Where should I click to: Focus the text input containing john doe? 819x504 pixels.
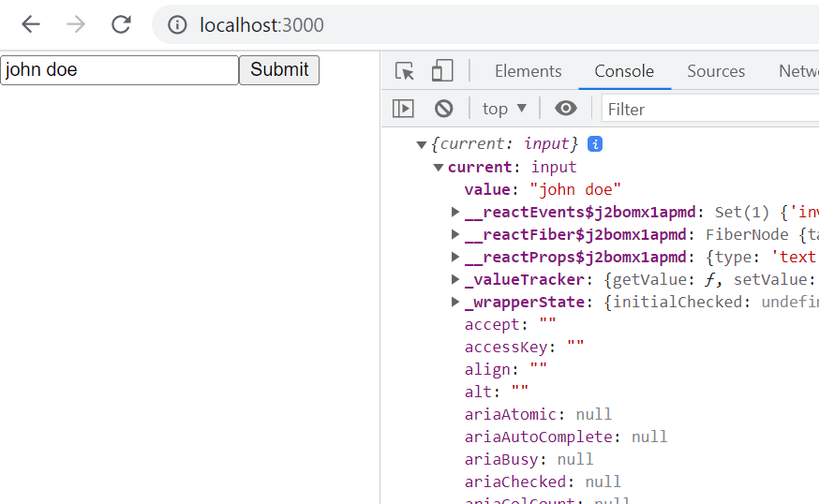tap(120, 70)
